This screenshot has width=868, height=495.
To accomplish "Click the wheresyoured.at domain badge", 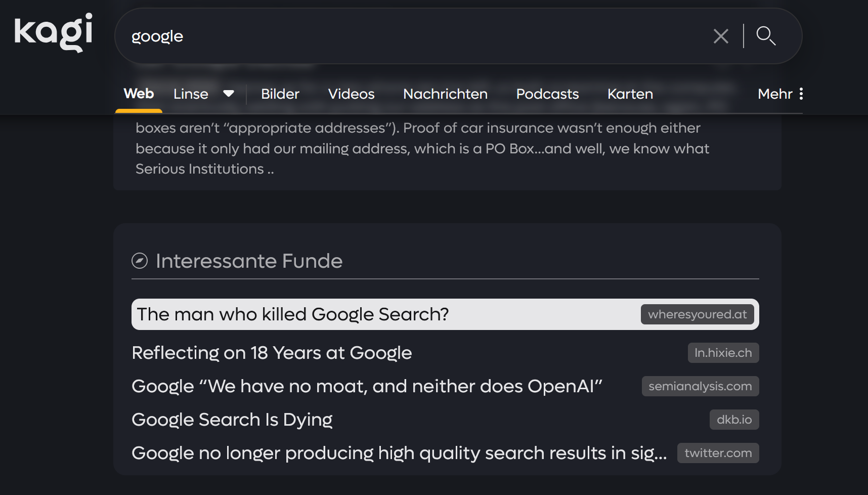I will click(x=697, y=314).
